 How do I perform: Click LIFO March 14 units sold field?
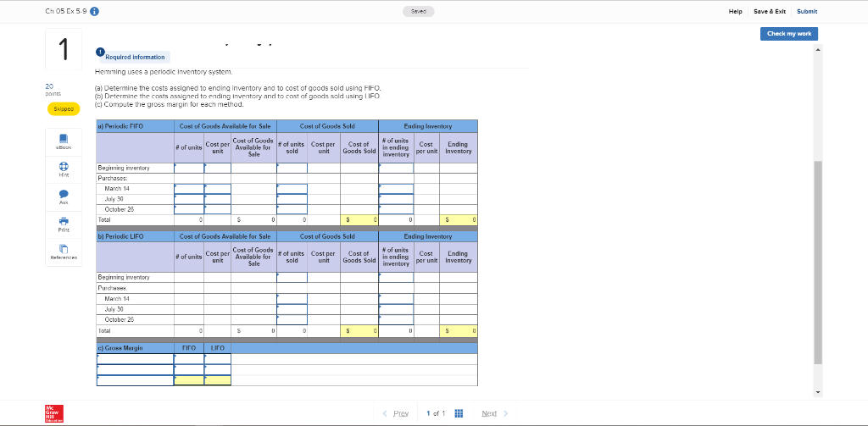tap(292, 299)
